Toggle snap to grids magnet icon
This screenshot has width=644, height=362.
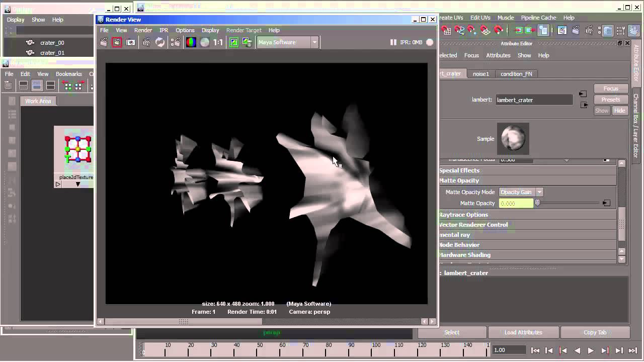point(446,30)
